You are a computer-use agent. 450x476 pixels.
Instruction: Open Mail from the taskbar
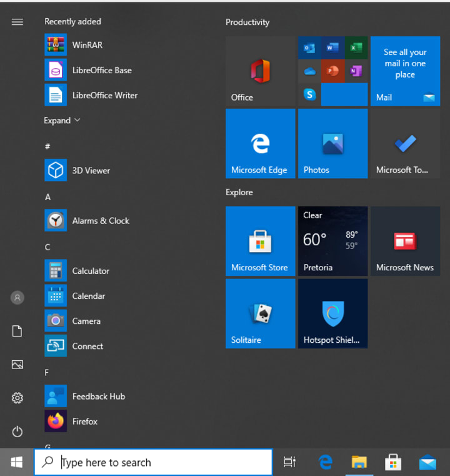click(x=427, y=462)
